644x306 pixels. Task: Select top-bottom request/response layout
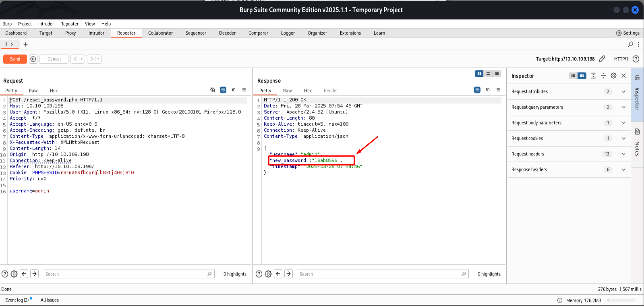click(488, 74)
